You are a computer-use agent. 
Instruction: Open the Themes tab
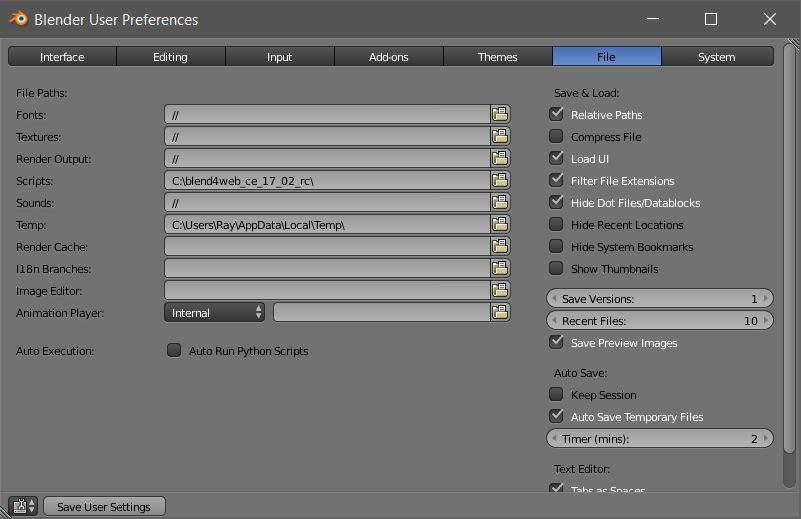[498, 56]
